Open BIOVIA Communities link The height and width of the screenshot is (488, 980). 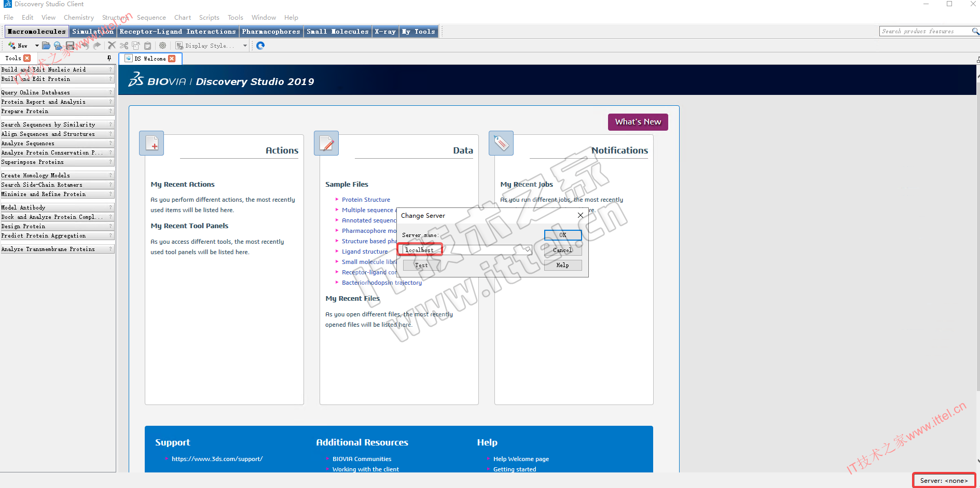coord(362,459)
